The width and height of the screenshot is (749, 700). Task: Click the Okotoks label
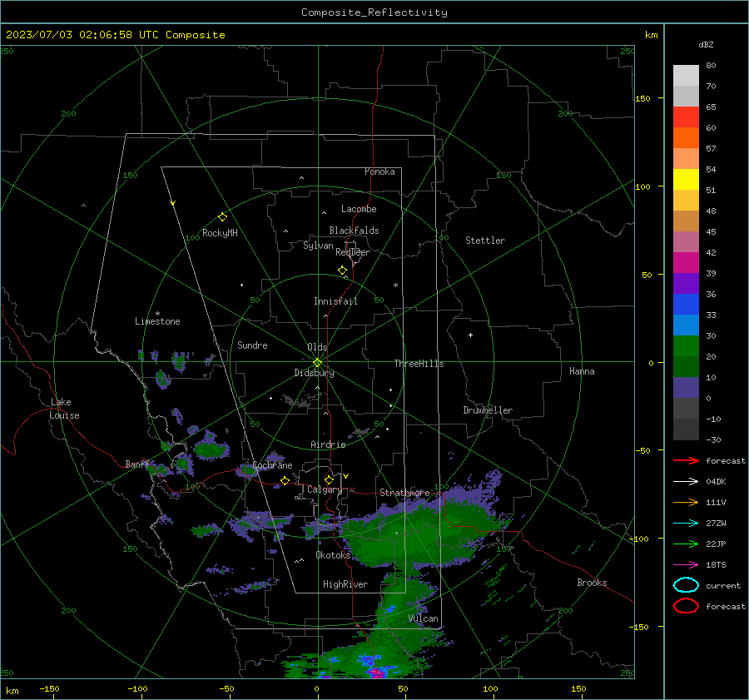pyautogui.click(x=333, y=554)
